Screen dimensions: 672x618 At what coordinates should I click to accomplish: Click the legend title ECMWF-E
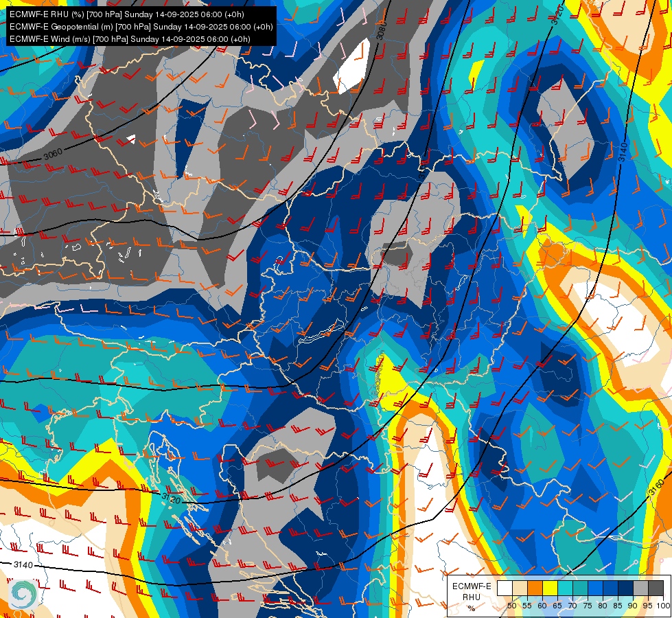click(x=472, y=586)
